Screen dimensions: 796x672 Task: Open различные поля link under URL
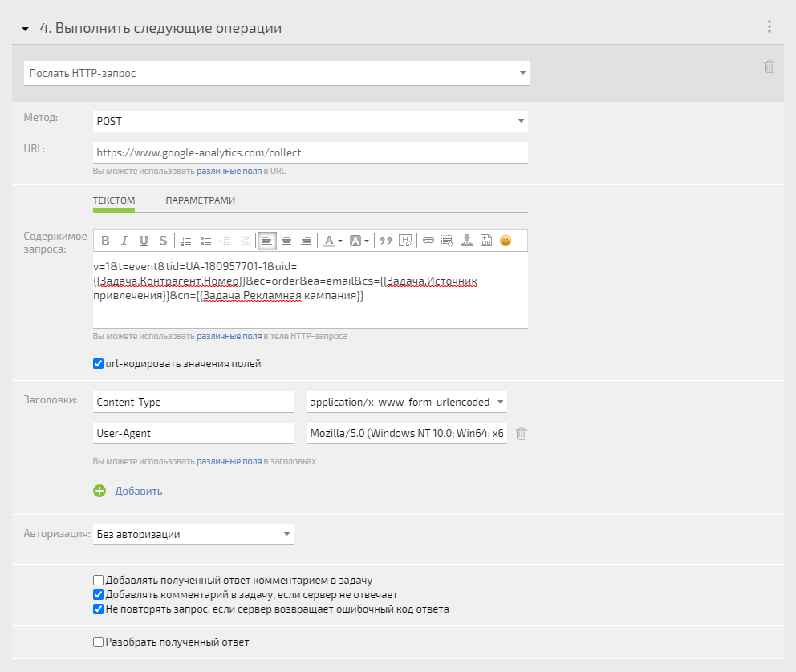coord(229,171)
